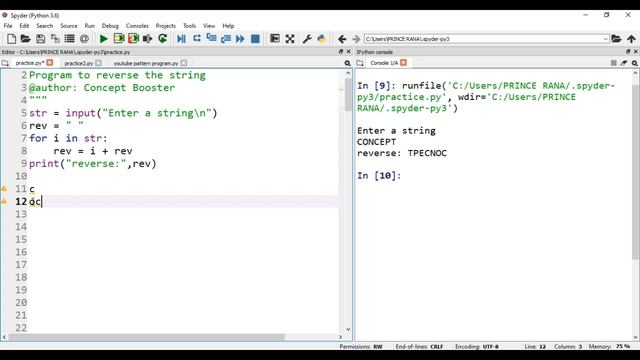Open the Tools menu
Screen dimensions: 640x360
pyautogui.click(x=189, y=26)
